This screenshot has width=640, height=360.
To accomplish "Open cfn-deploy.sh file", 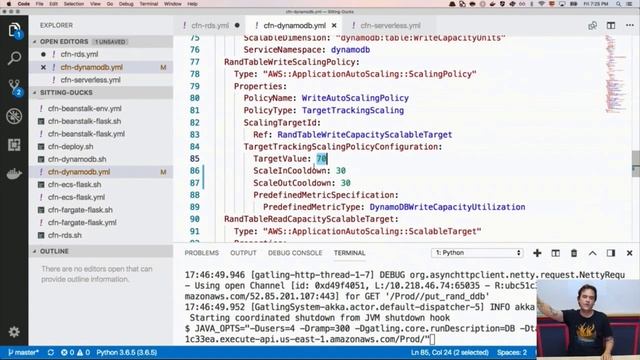I will coord(101,147).
